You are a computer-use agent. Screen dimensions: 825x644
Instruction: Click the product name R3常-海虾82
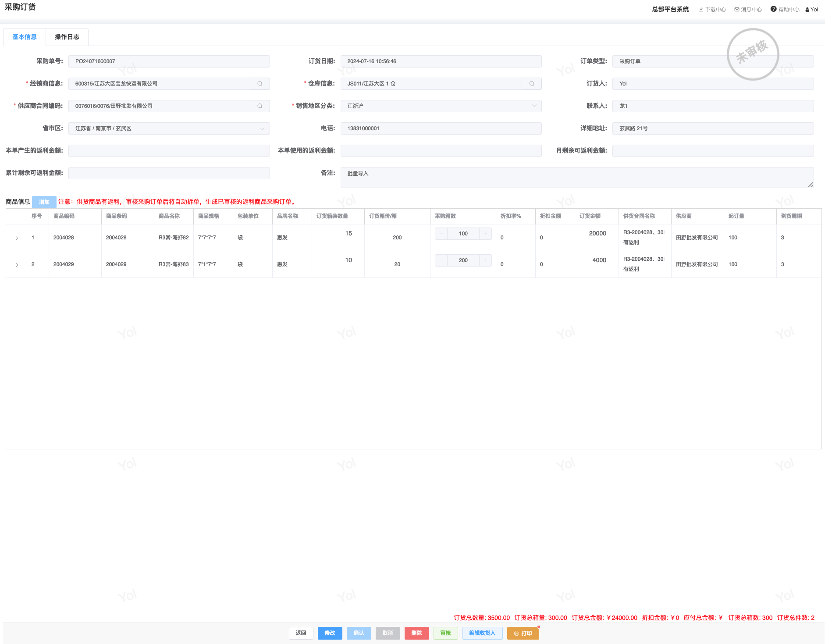[x=174, y=238]
